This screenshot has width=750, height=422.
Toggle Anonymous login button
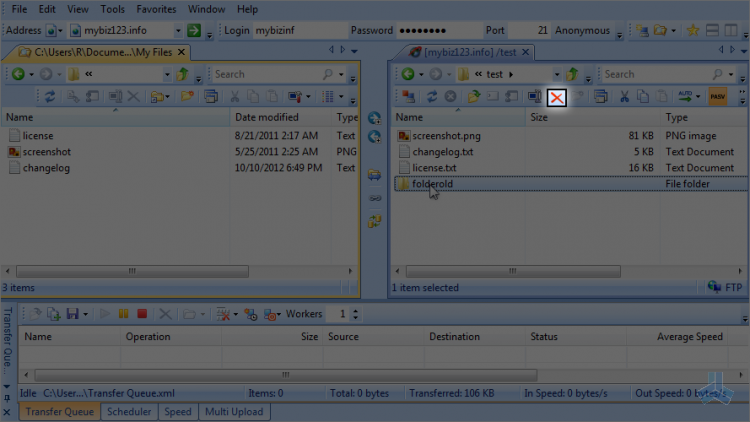pos(582,30)
